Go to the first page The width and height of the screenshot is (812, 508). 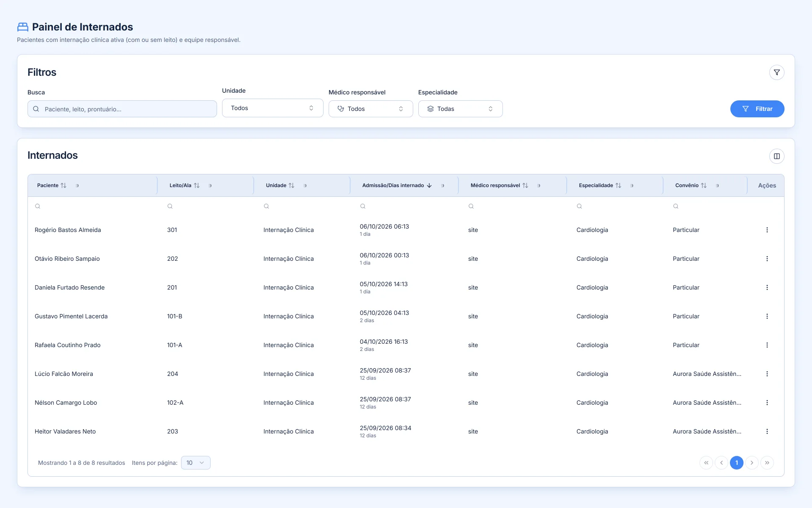coord(706,463)
